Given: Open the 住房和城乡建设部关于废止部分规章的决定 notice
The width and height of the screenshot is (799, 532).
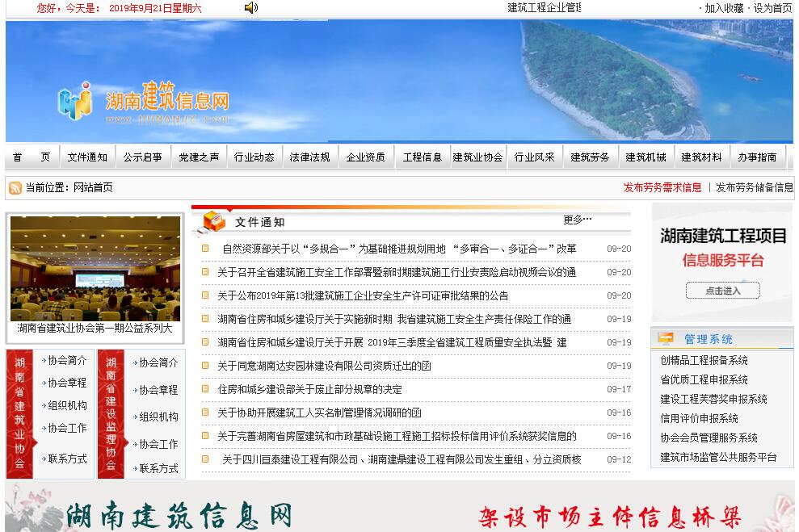Looking at the screenshot, I should [x=309, y=389].
